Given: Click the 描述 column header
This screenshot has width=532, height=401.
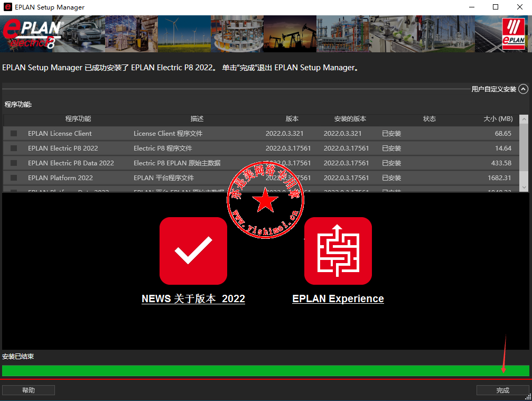Looking at the screenshot, I should [x=197, y=119].
